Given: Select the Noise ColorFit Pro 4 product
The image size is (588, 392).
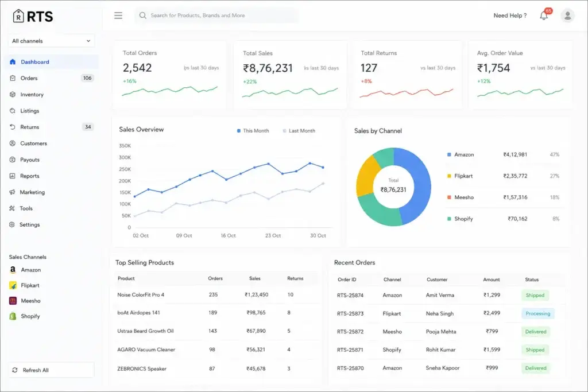Looking at the screenshot, I should click(141, 294).
